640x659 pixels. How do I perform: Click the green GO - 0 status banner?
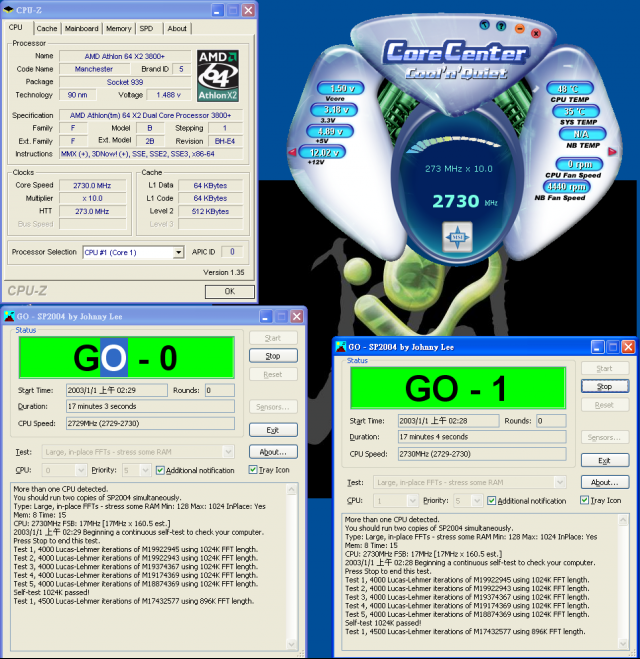[x=126, y=358]
